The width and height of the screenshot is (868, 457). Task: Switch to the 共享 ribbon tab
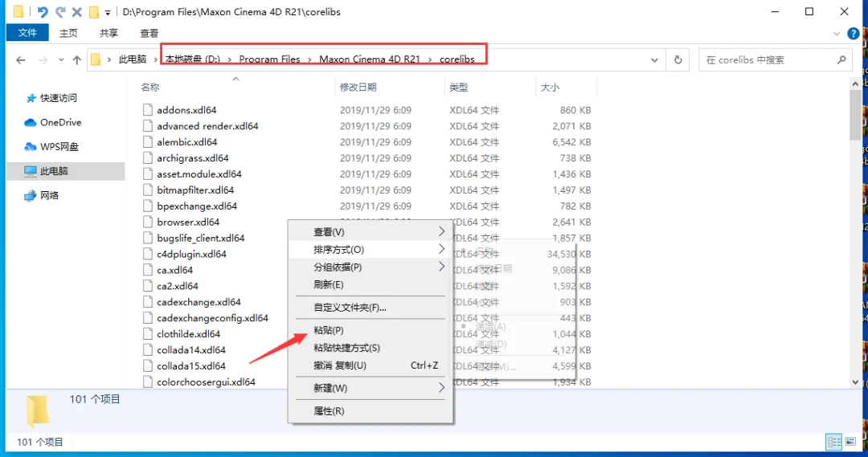coord(108,33)
